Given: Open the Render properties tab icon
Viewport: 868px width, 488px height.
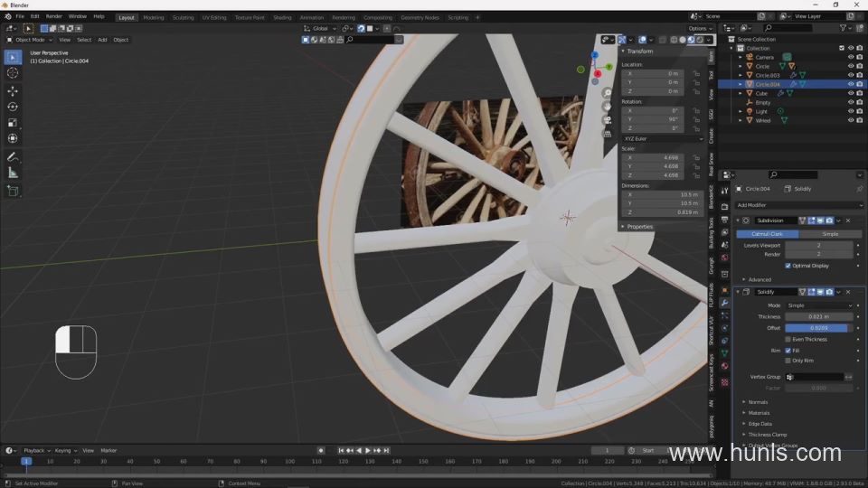Looking at the screenshot, I should tap(724, 206).
